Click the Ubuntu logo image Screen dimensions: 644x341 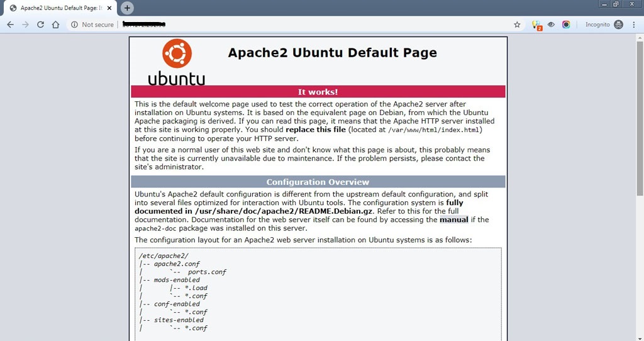pos(177,62)
